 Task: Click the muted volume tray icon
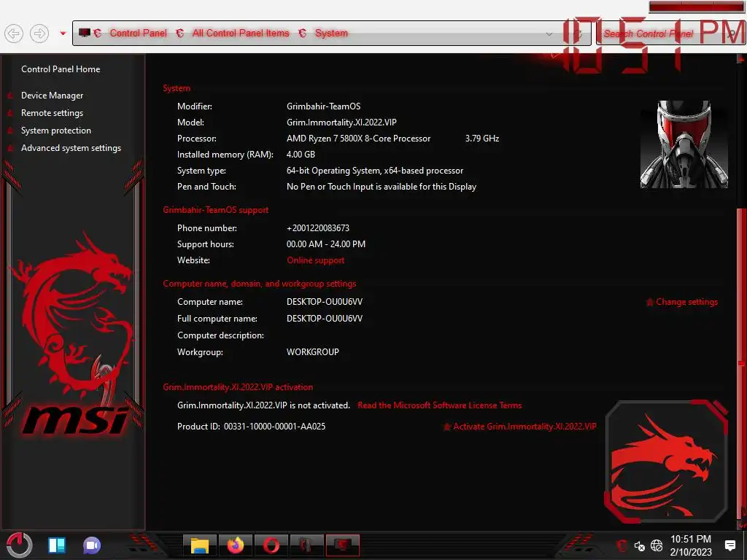click(639, 545)
